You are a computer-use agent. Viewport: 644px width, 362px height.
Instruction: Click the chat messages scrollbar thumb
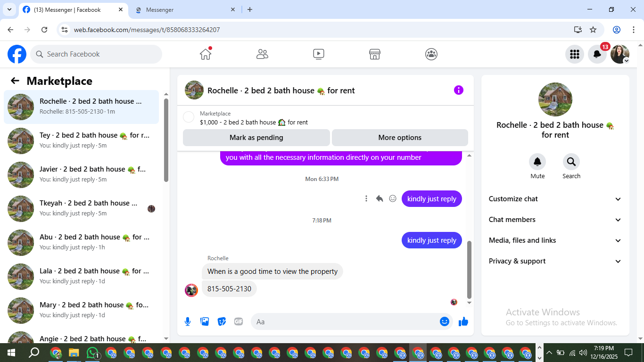pos(469,270)
